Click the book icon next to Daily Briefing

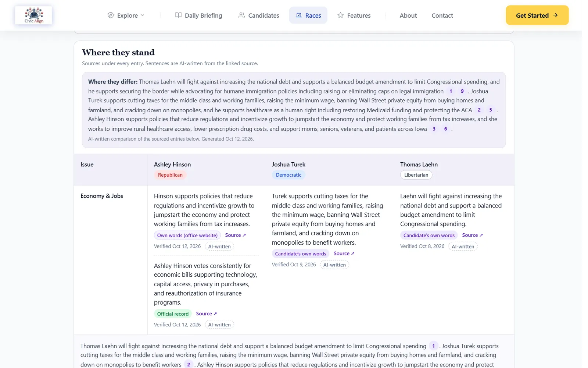pyautogui.click(x=178, y=15)
